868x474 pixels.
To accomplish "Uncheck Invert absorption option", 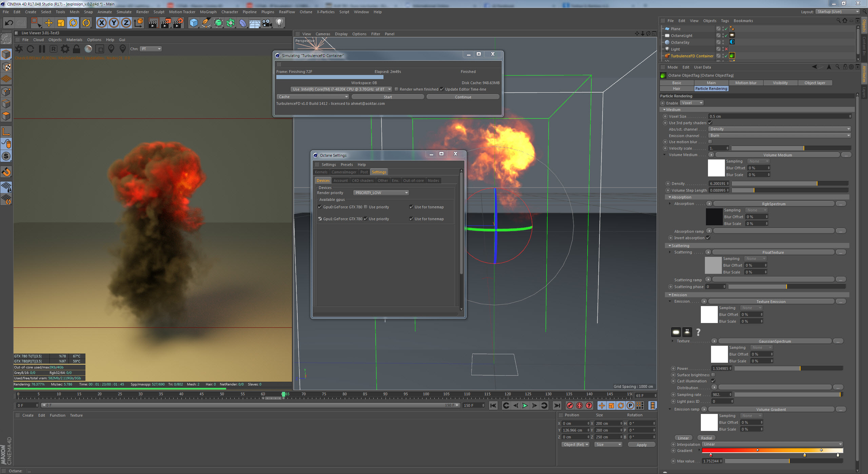I will click(708, 238).
